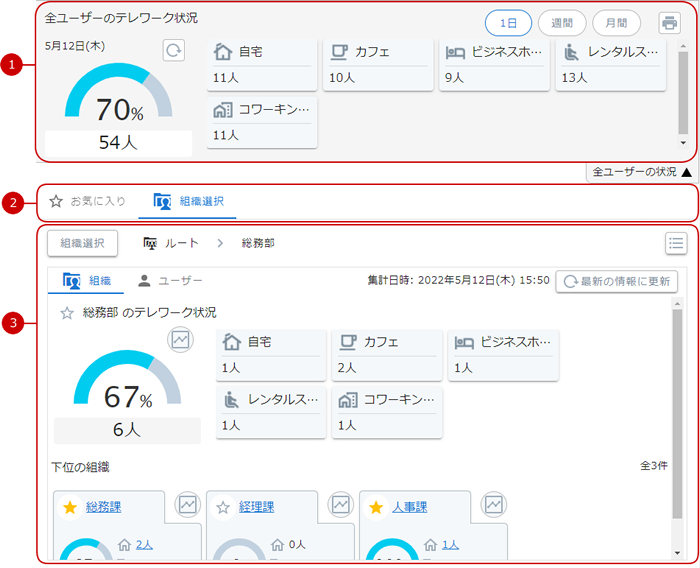
Task: Switch to the お気に入り tab
Action: point(88,201)
